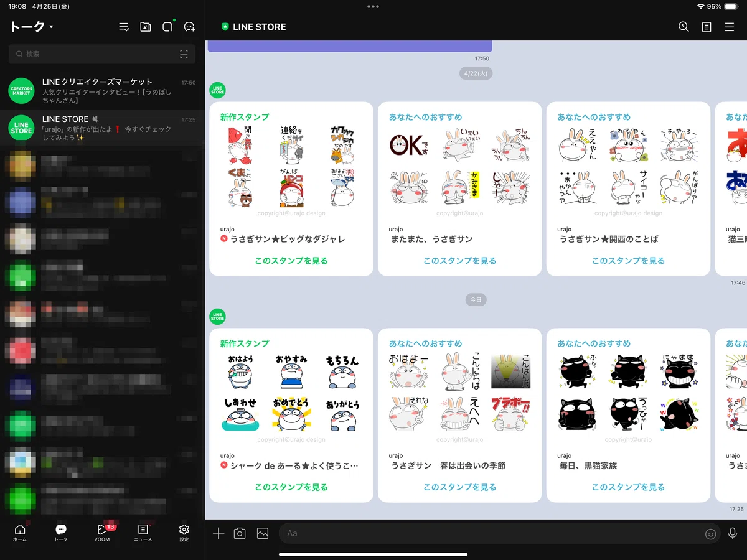Switch to the ニュース tab
Image resolution: width=747 pixels, height=560 pixels.
pos(143,533)
